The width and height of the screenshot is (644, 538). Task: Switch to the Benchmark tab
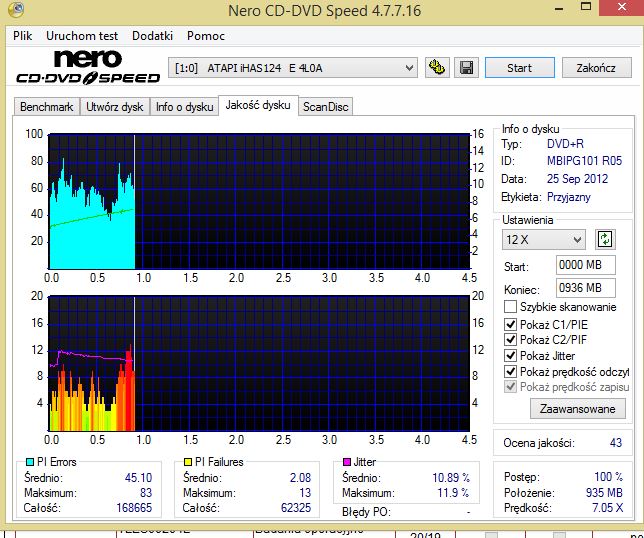[46, 107]
